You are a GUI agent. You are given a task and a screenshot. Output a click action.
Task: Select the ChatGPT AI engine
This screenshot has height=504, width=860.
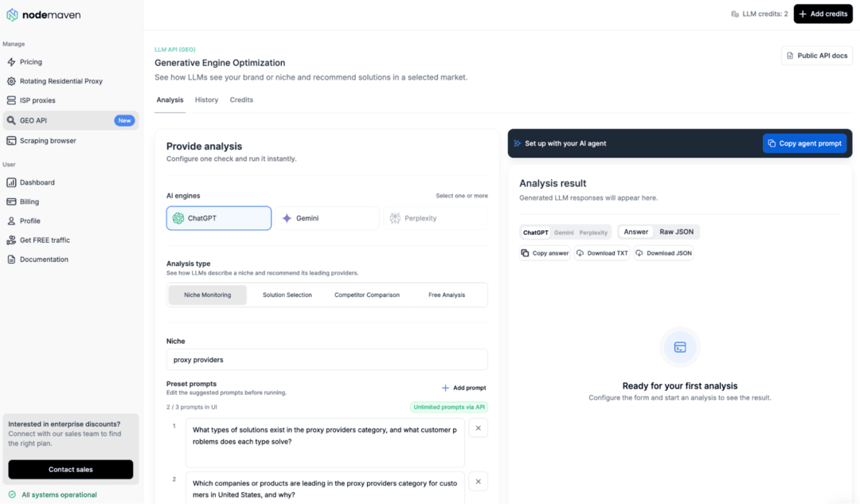(219, 218)
